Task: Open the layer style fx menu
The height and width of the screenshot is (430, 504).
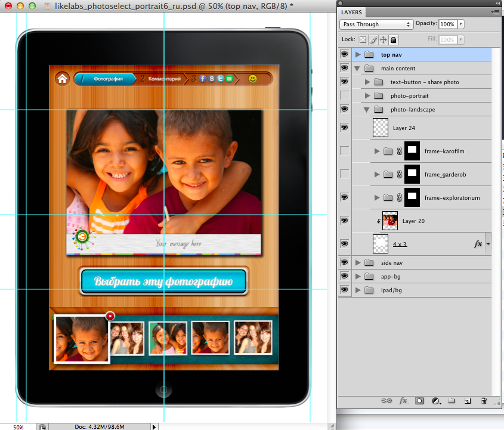Action: 403,401
